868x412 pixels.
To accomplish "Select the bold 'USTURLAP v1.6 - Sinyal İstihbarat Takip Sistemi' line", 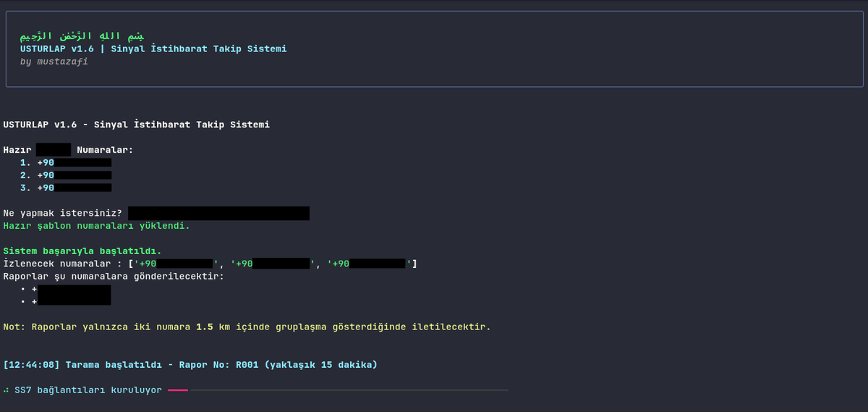I will [x=137, y=125].
